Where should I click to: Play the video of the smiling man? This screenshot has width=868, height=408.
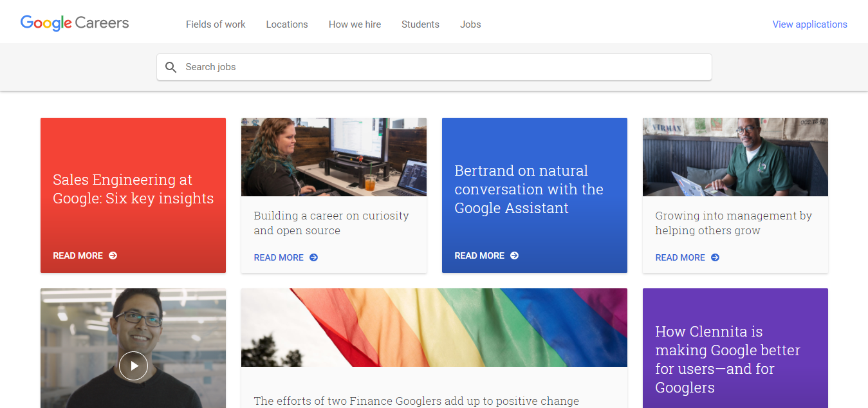[133, 366]
